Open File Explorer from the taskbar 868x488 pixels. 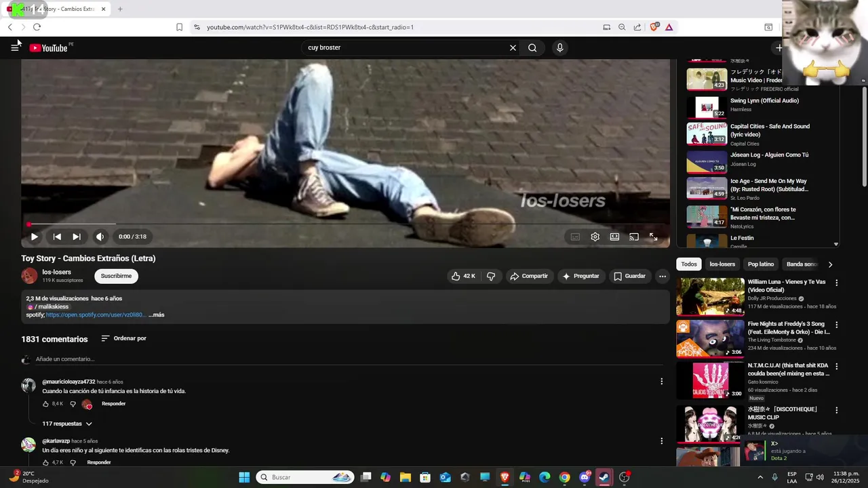[406, 477]
